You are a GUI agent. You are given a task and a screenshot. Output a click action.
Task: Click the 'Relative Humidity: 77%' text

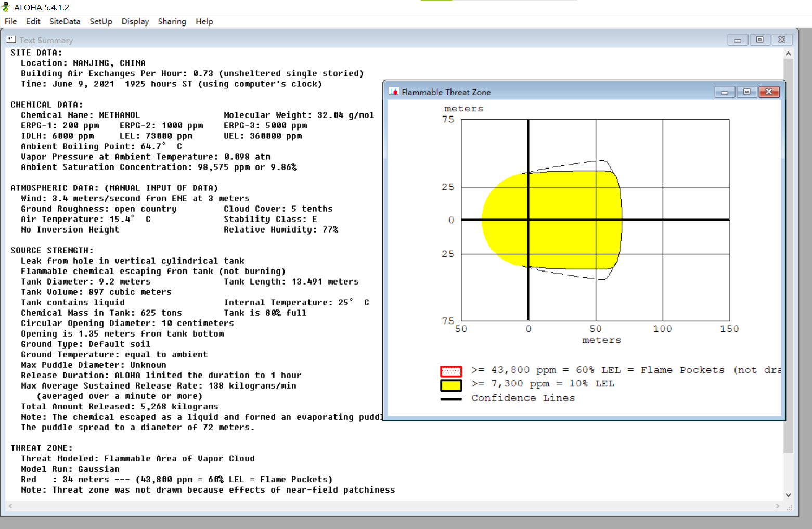pyautogui.click(x=281, y=229)
